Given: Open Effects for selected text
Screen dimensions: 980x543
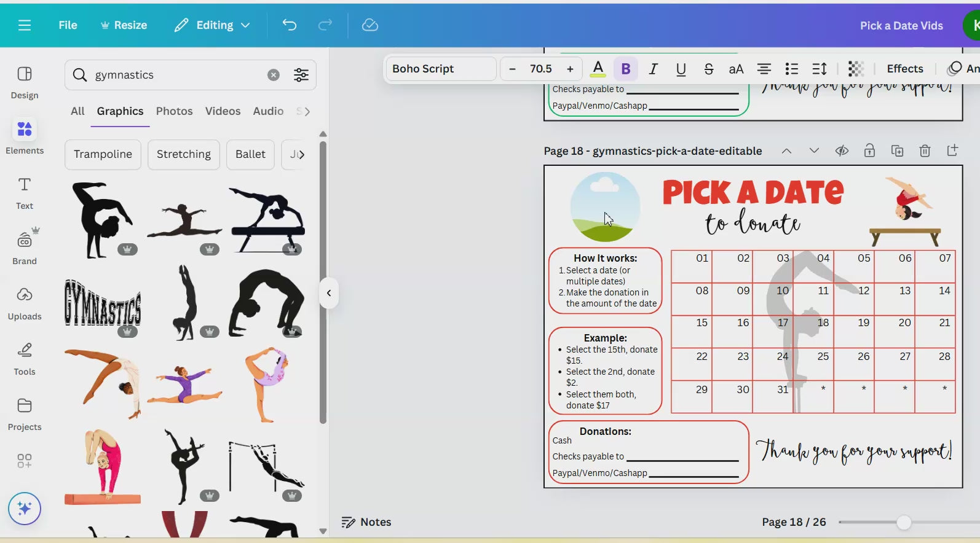Looking at the screenshot, I should [904, 69].
